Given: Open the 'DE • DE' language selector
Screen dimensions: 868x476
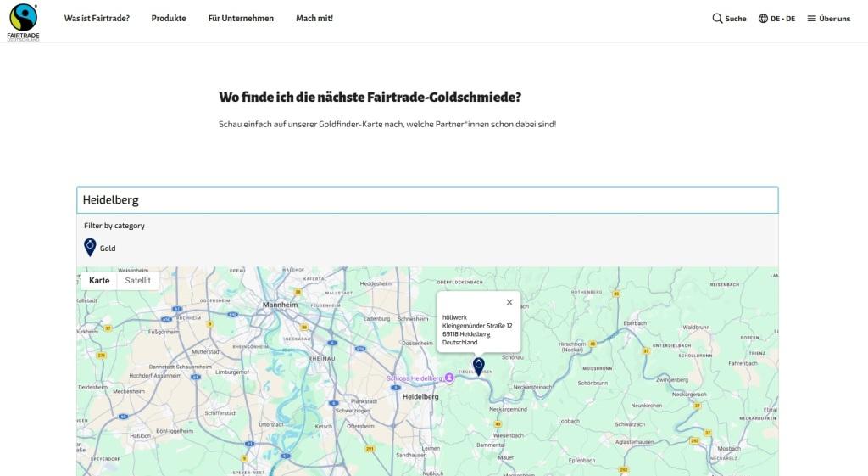Looking at the screenshot, I should (x=776, y=19).
